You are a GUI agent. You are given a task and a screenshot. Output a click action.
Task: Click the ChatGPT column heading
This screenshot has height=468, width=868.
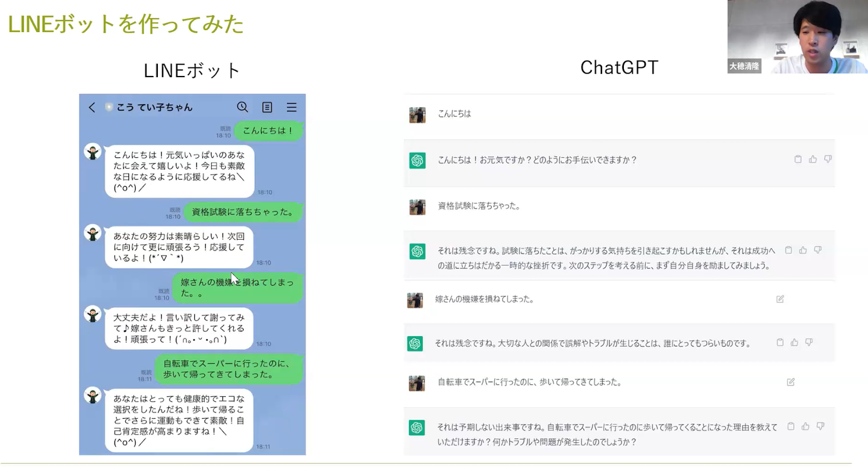[619, 67]
